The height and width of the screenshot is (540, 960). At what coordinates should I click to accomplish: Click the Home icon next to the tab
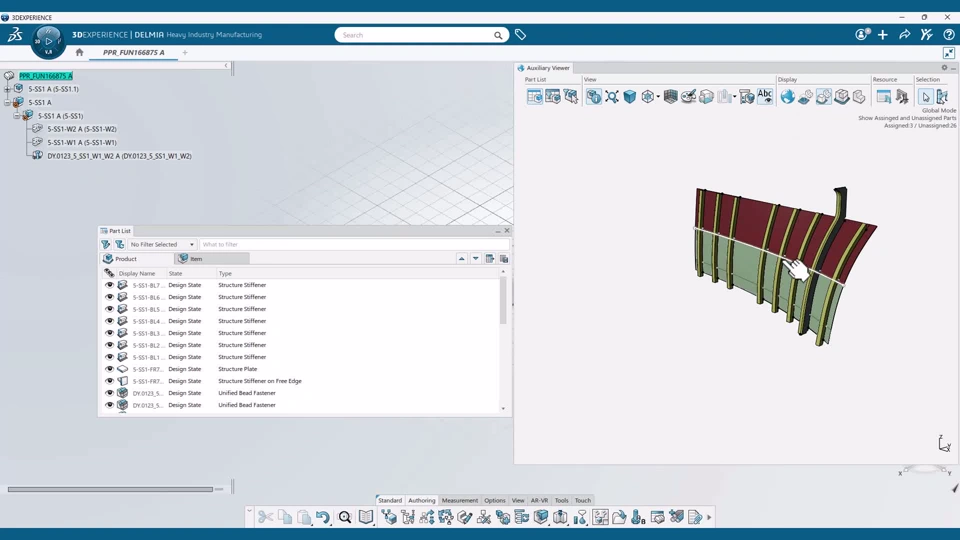coord(79,52)
